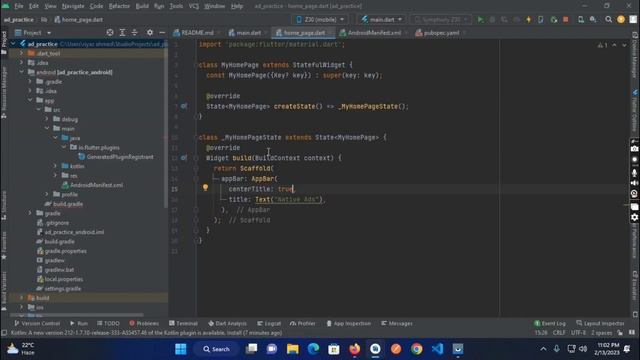The height and width of the screenshot is (360, 640).
Task: Open the Project tool window side tab
Action: click(x=4, y=43)
